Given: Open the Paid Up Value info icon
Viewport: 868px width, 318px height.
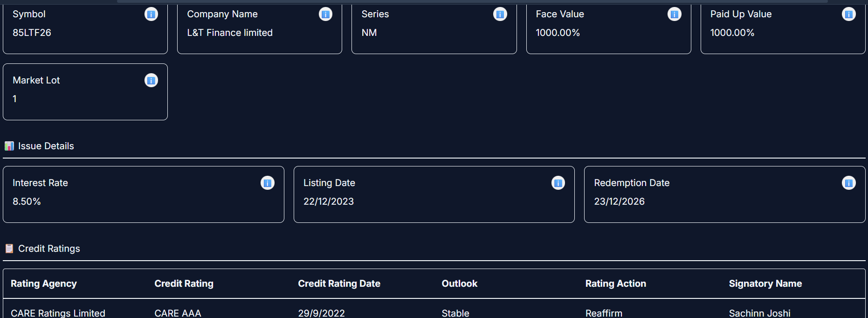Looking at the screenshot, I should point(848,14).
